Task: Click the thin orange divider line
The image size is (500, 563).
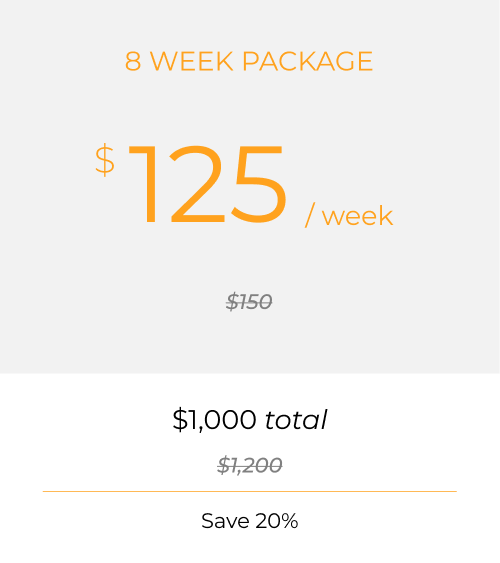Action: point(250,491)
